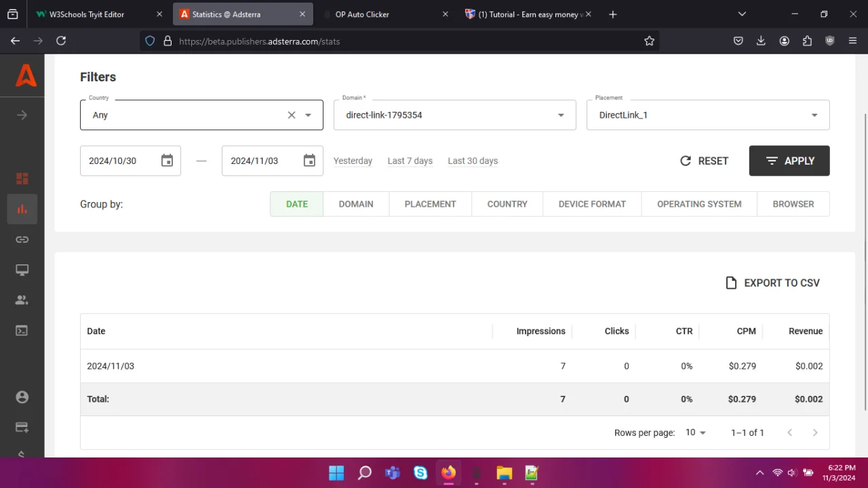868x488 pixels.
Task: Bookmark this page with star icon
Action: point(649,41)
